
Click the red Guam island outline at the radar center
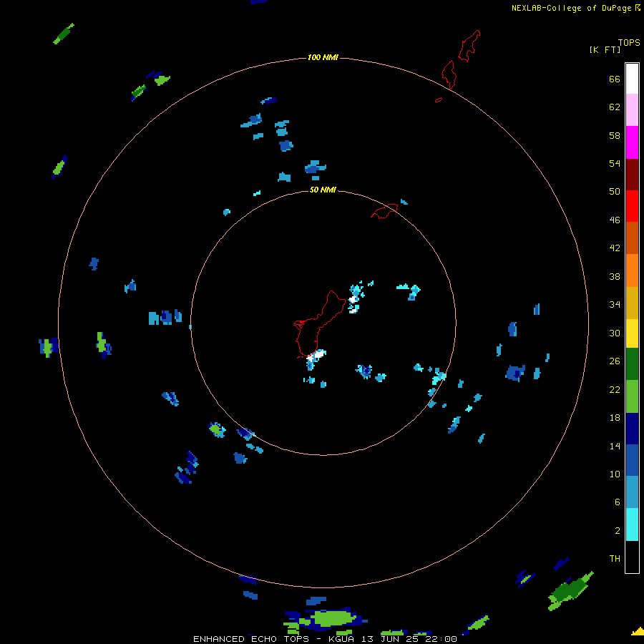321,324
